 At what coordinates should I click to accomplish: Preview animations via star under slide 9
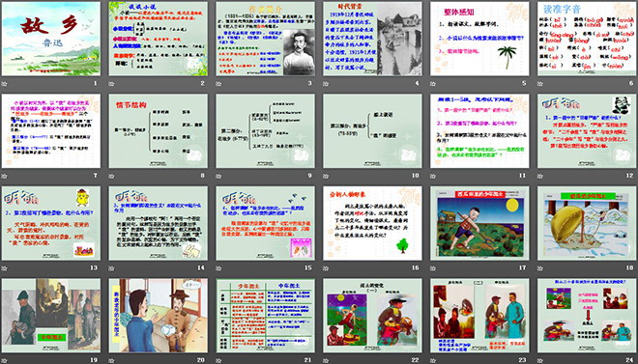click(x=218, y=176)
